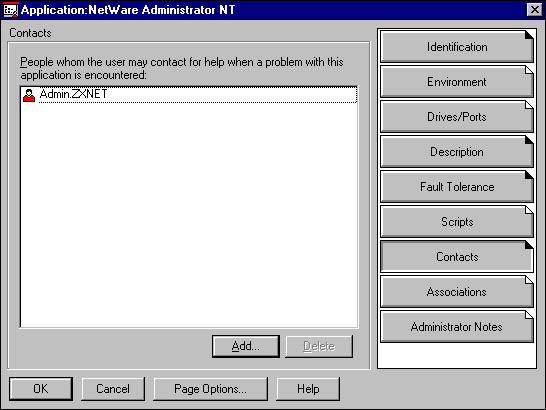The width and height of the screenshot is (546, 410).
Task: Open the Identification page
Action: (457, 47)
